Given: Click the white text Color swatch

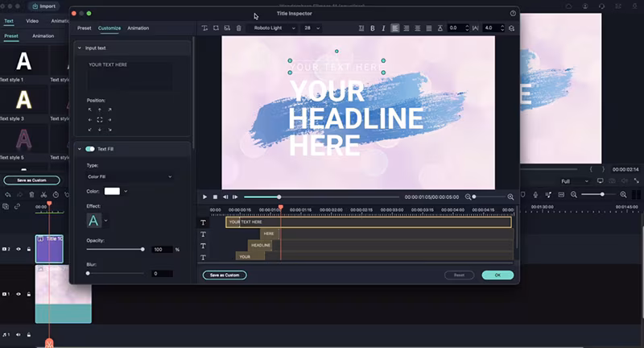Looking at the screenshot, I should tap(112, 191).
